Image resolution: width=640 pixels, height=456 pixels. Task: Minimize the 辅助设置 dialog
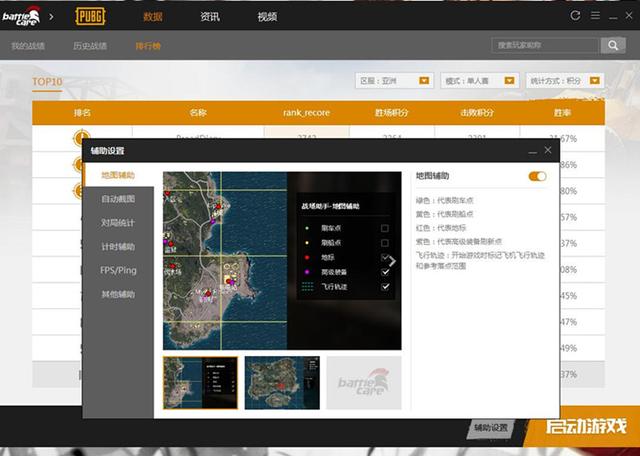[x=532, y=151]
